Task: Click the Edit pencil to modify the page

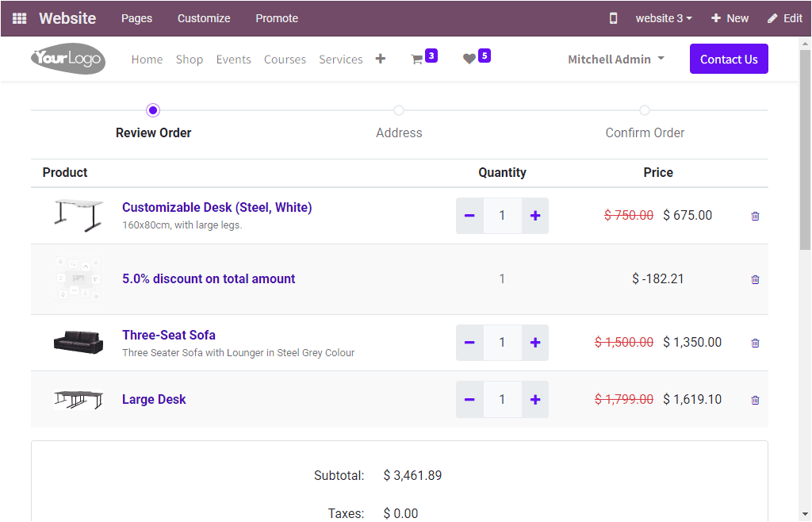Action: point(784,17)
